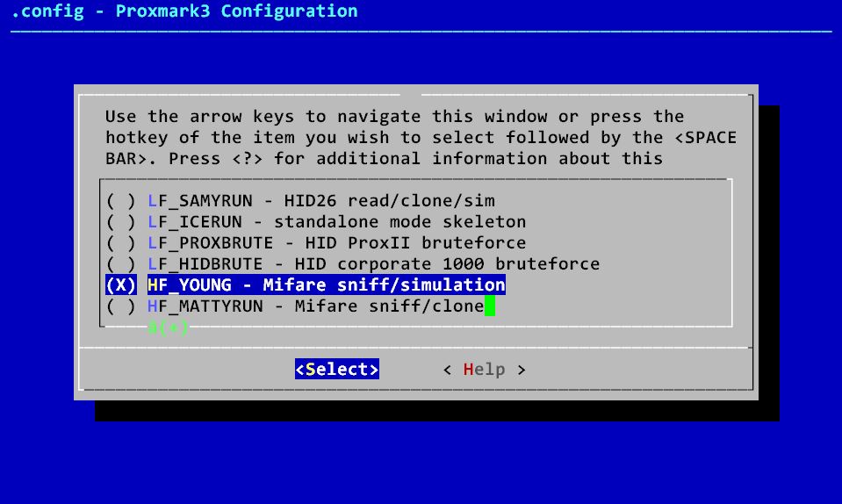Image resolution: width=842 pixels, height=504 pixels.
Task: Click highlighted 'HF_YOUNG - Mifare sniff/simulation' text
Action: 327,285
